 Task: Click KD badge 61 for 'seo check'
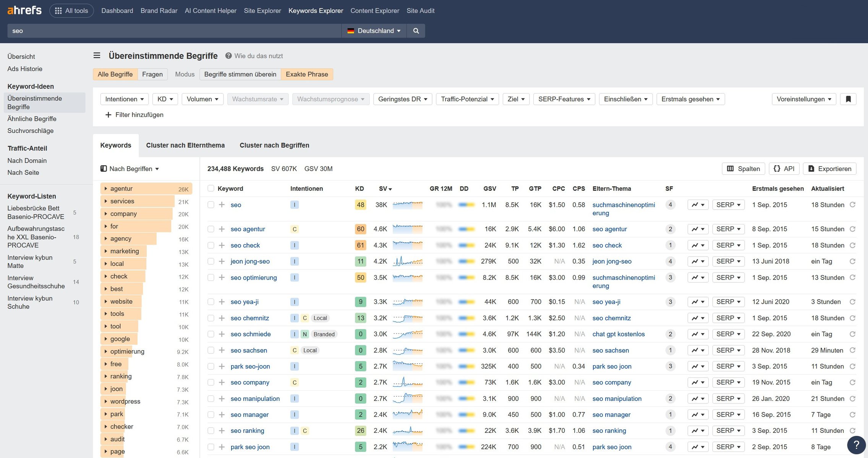click(x=360, y=245)
